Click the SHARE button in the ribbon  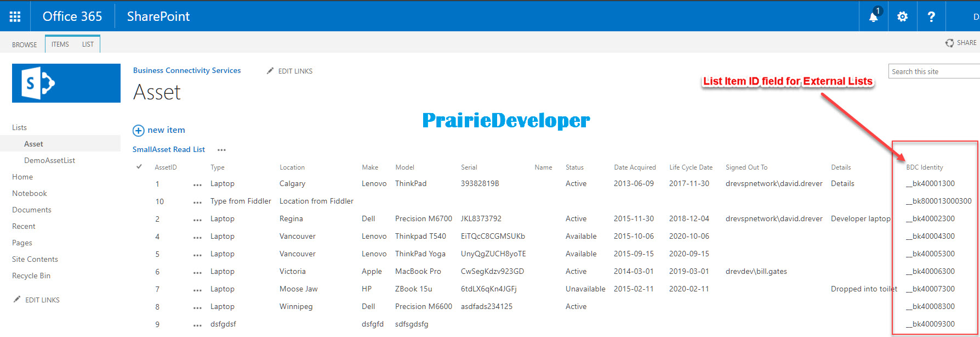pyautogui.click(x=961, y=43)
